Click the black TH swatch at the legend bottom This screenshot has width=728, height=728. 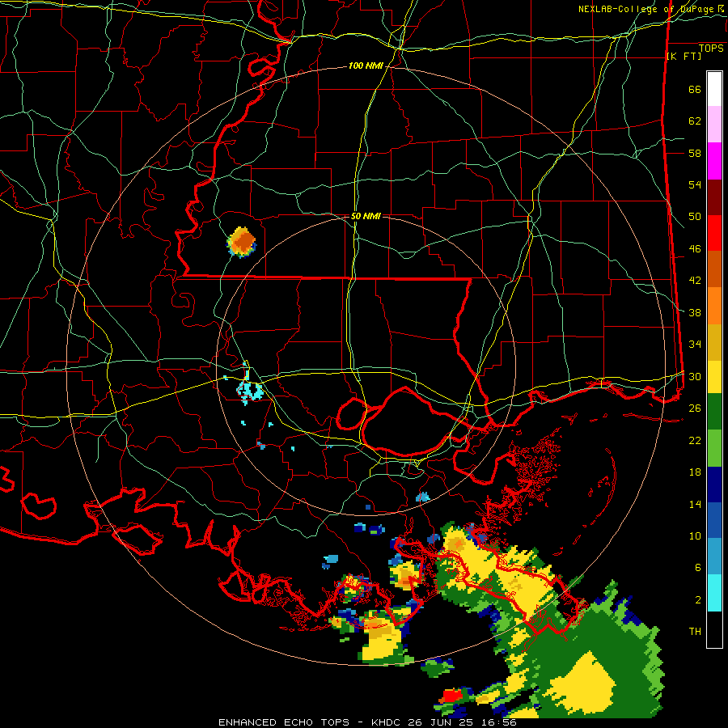tap(714, 629)
